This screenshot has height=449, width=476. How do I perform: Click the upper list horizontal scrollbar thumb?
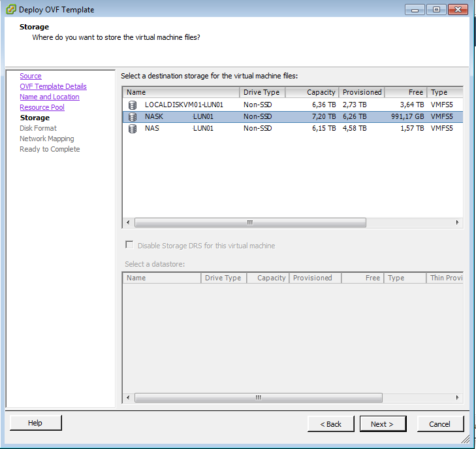(x=250, y=222)
